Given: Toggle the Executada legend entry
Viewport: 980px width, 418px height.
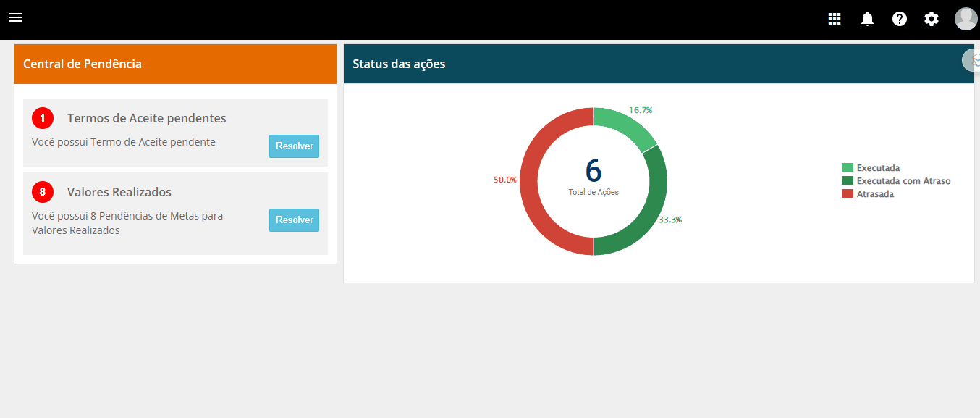Looking at the screenshot, I should point(877,168).
